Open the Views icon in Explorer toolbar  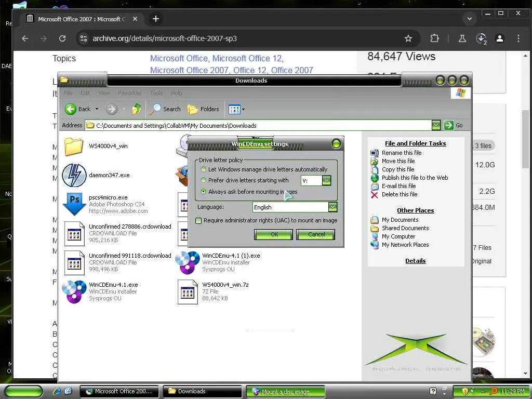[234, 109]
